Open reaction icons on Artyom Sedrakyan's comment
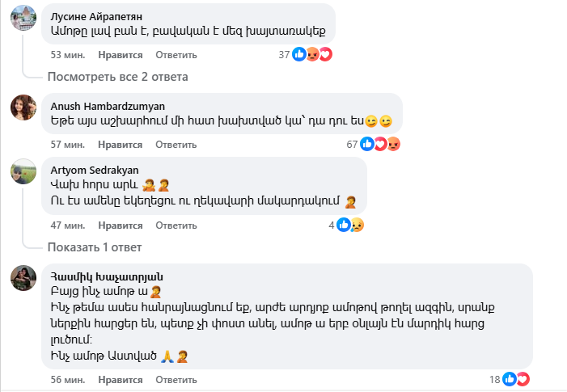 pyautogui.click(x=350, y=225)
